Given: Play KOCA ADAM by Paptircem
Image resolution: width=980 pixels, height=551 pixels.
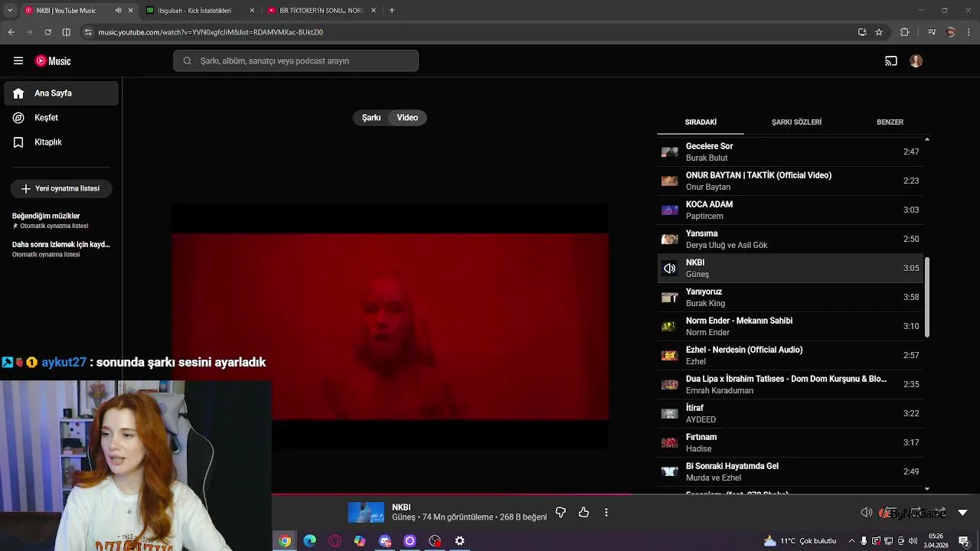Looking at the screenshot, I should (x=790, y=210).
